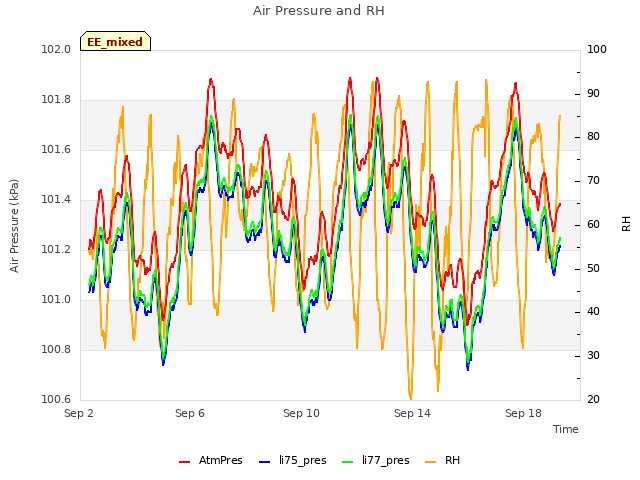Toggle the li75_pres legend entry

(293, 460)
